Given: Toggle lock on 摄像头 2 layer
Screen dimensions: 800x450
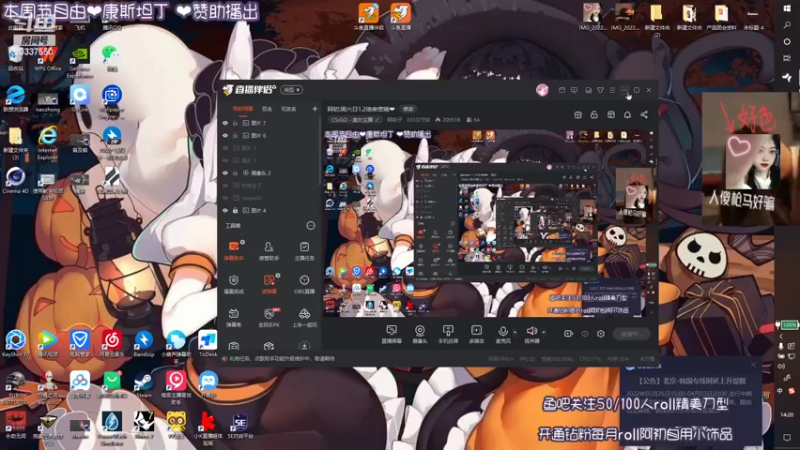Looking at the screenshot, I should (x=235, y=173).
